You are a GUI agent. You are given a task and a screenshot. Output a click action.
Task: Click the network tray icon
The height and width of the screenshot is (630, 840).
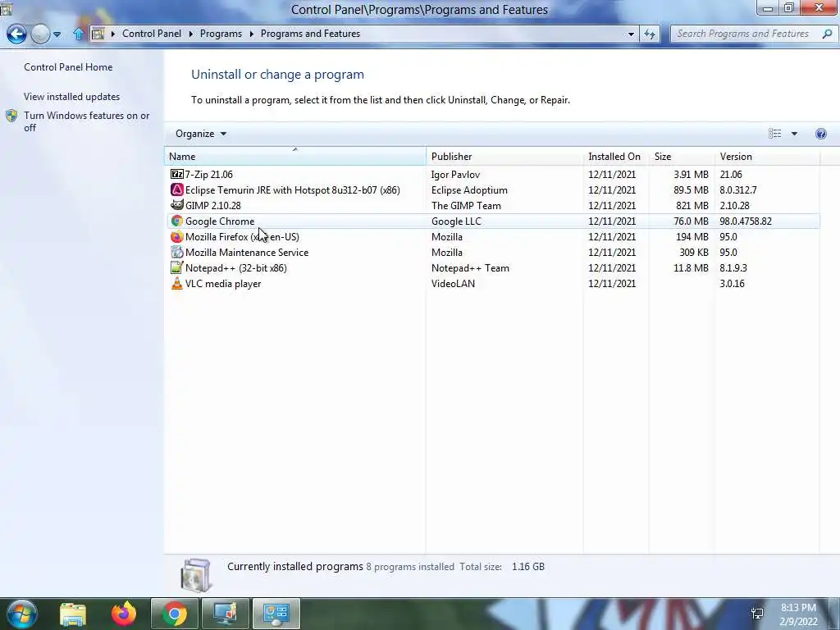pos(757,614)
